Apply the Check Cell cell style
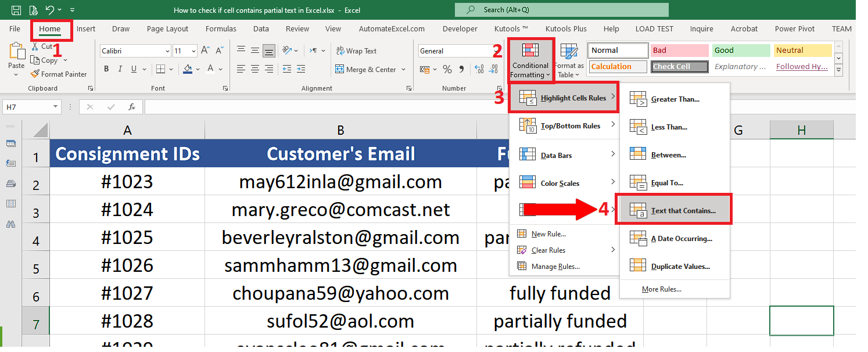868x352 pixels. [x=679, y=66]
